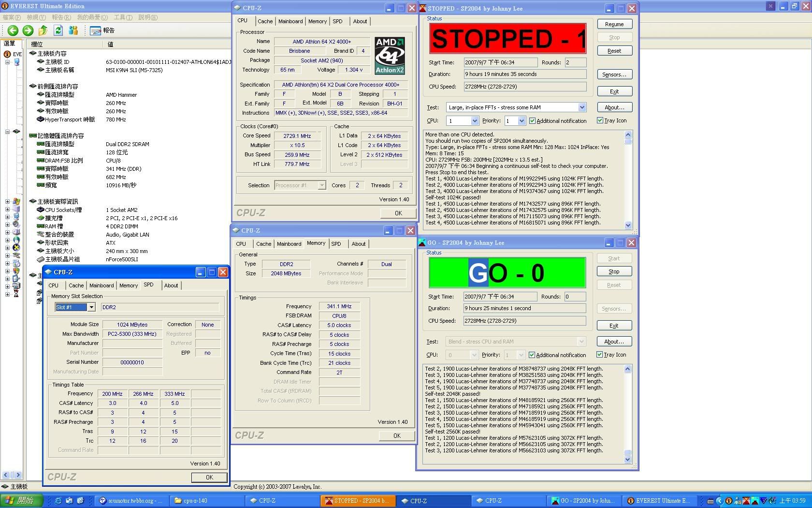Open the Start button
This screenshot has width=812, height=508.
pyautogui.click(x=22, y=501)
